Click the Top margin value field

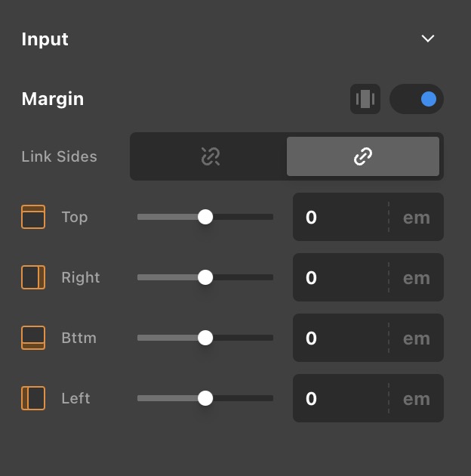340,218
